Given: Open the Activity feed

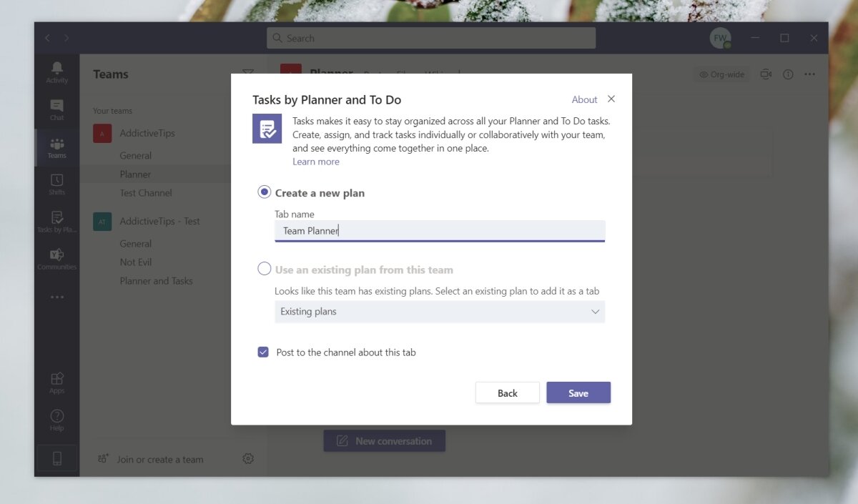Looking at the screenshot, I should coord(56,71).
